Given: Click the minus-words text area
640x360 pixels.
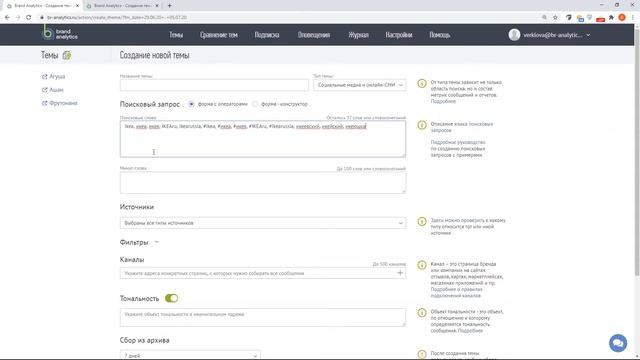Looking at the screenshot, I should pyautogui.click(x=263, y=182).
